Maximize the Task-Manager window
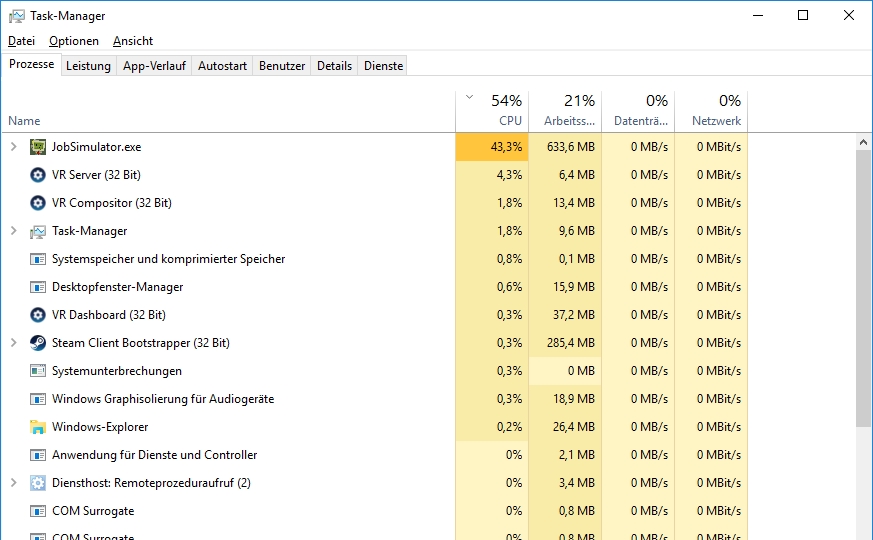This screenshot has height=540, width=873. [x=803, y=15]
